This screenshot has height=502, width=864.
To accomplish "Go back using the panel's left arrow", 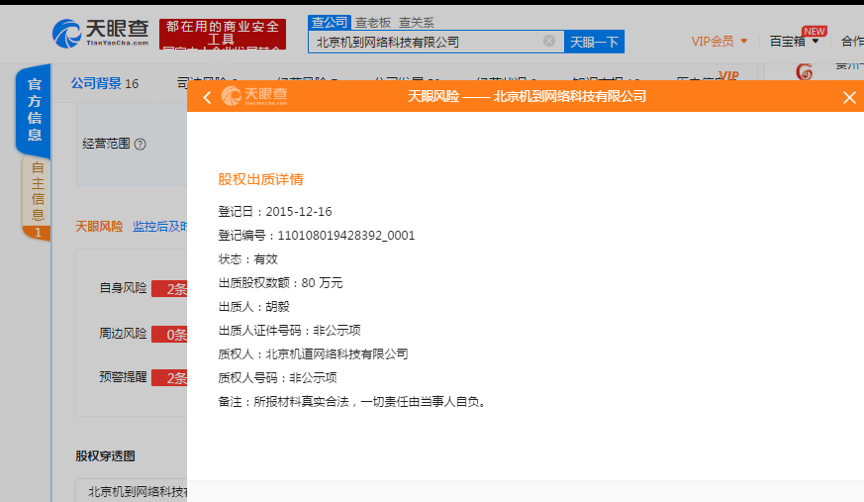I will click(207, 98).
